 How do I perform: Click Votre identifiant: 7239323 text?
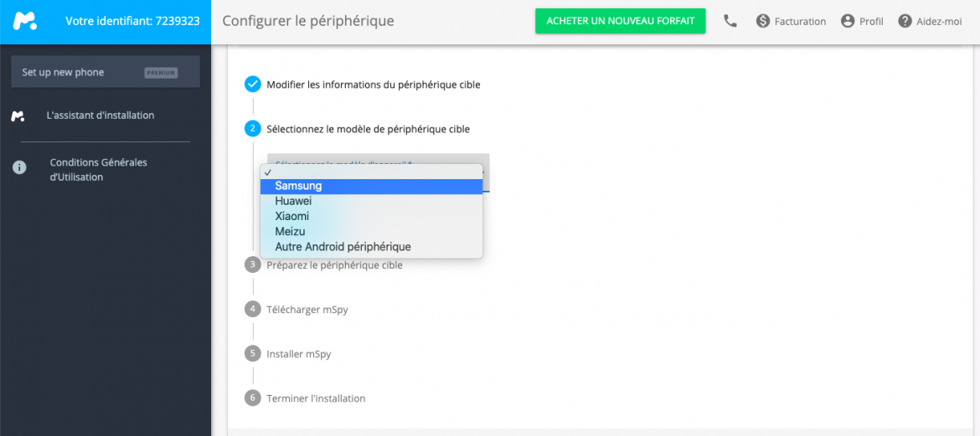coord(132,21)
